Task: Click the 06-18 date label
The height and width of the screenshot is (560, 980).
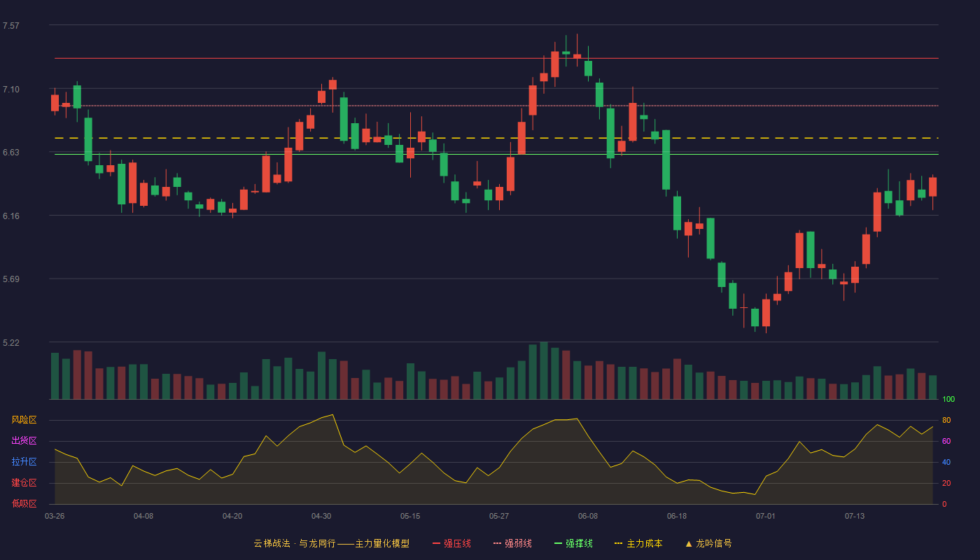Action: tap(677, 516)
